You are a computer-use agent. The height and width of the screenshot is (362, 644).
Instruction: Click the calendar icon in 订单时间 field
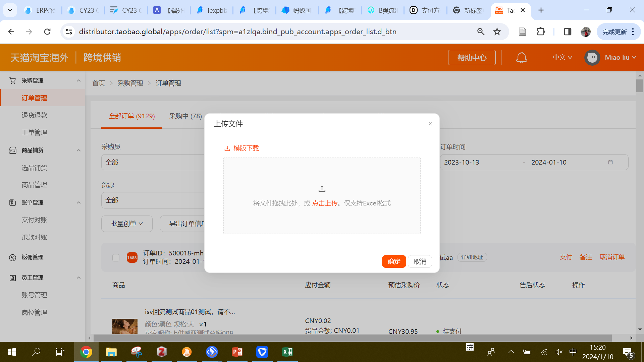tap(610, 162)
